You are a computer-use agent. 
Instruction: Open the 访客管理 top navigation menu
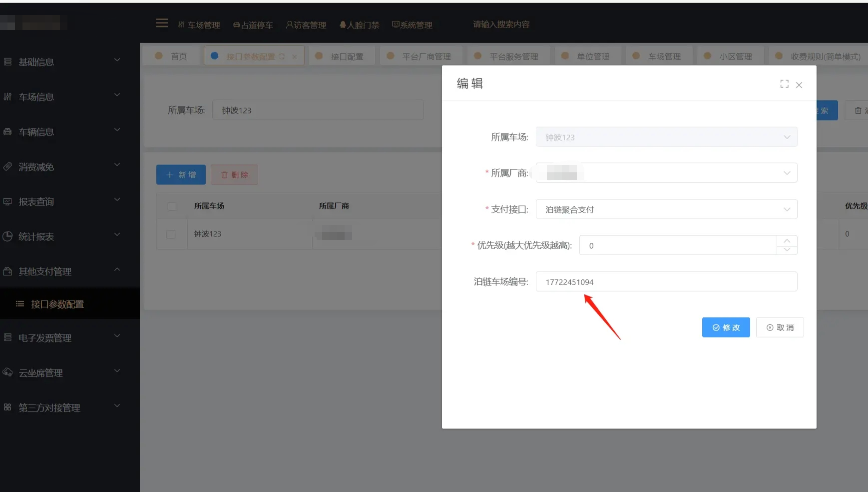pyautogui.click(x=306, y=25)
